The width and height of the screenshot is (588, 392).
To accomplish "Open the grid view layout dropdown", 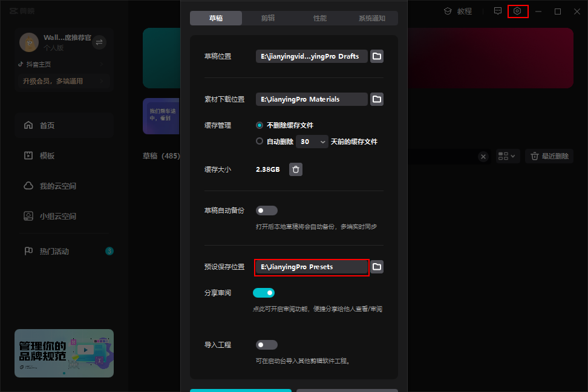I will [x=508, y=156].
